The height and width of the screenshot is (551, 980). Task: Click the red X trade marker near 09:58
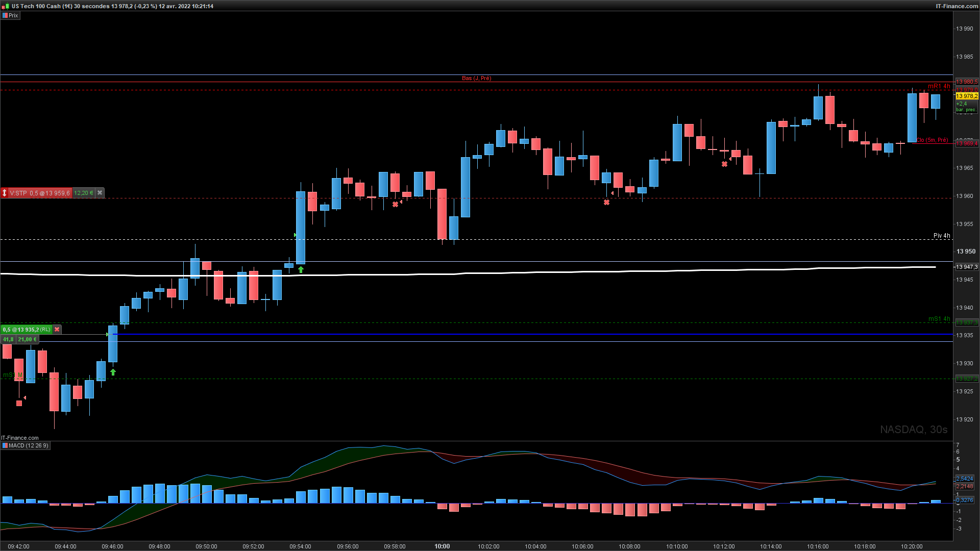(x=395, y=204)
